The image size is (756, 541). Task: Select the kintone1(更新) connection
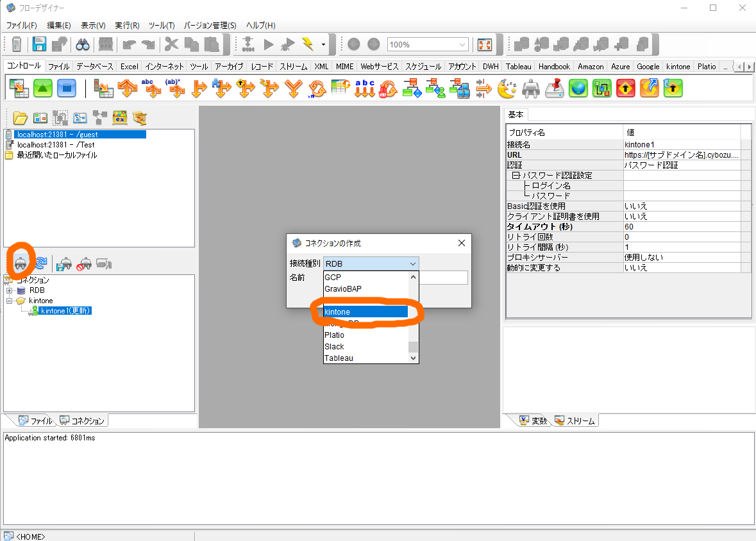click(65, 311)
